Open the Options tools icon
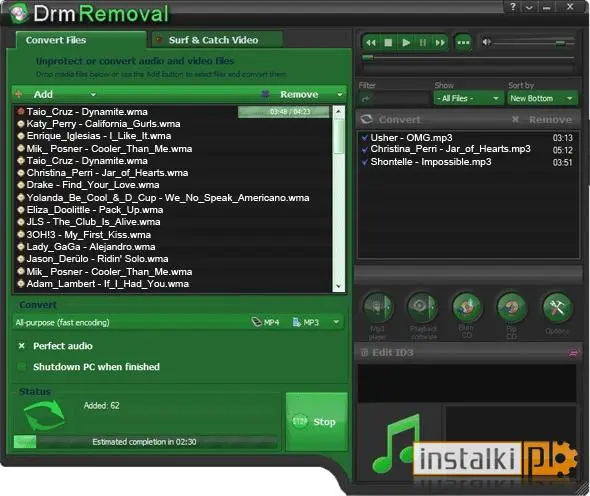The height and width of the screenshot is (496, 590). [557, 308]
